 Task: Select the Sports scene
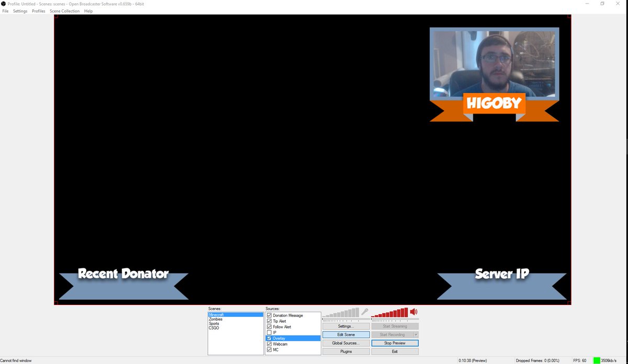(235, 324)
